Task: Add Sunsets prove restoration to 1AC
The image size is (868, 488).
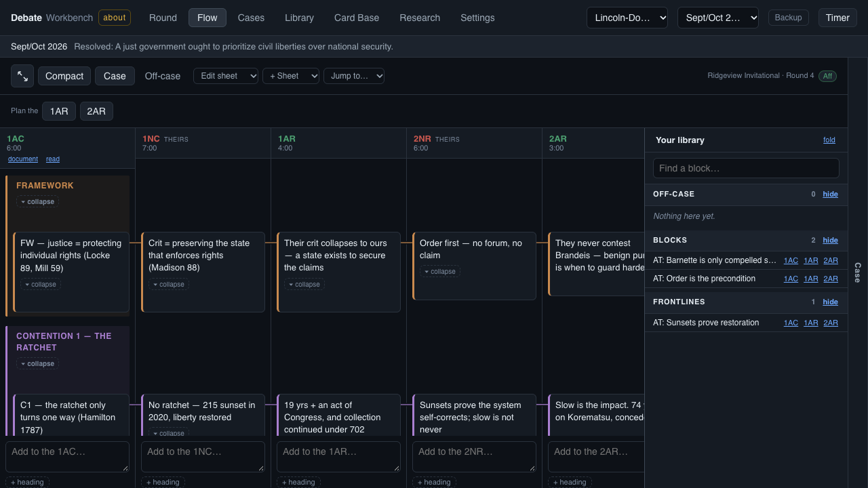Action: click(x=791, y=323)
